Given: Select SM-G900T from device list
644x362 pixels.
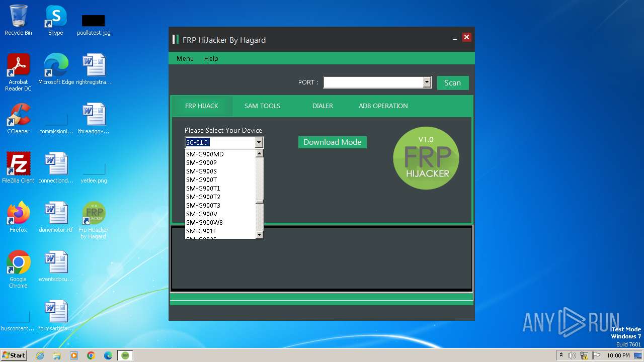Looking at the screenshot, I should tap(220, 179).
